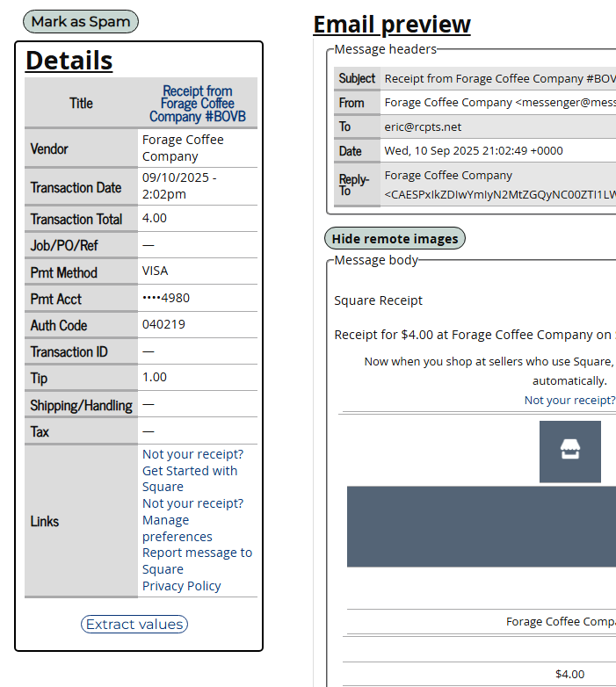Viewport: 616px width, 687px height.
Task: Select the Subject header text
Action: pyautogui.click(x=499, y=78)
